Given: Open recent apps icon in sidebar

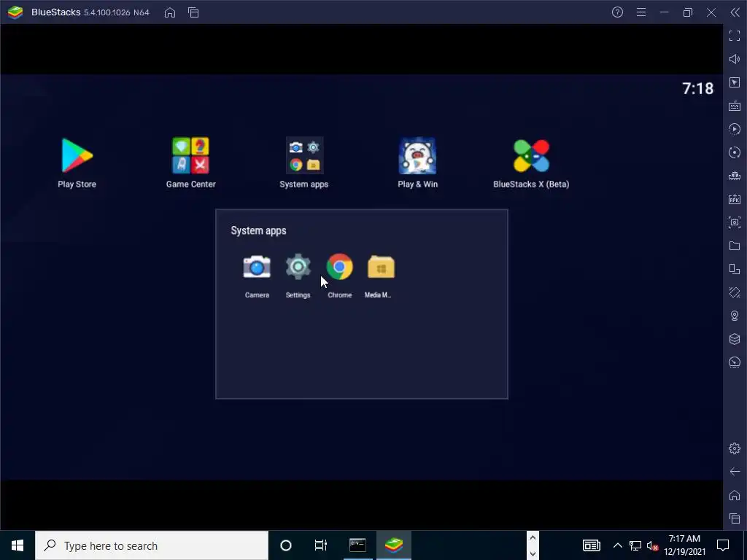Looking at the screenshot, I should coord(735,518).
